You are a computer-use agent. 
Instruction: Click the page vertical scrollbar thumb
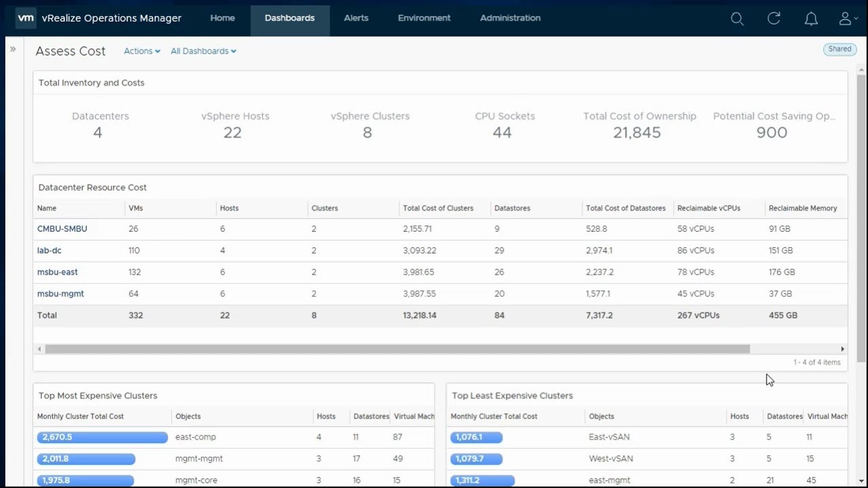(862, 217)
